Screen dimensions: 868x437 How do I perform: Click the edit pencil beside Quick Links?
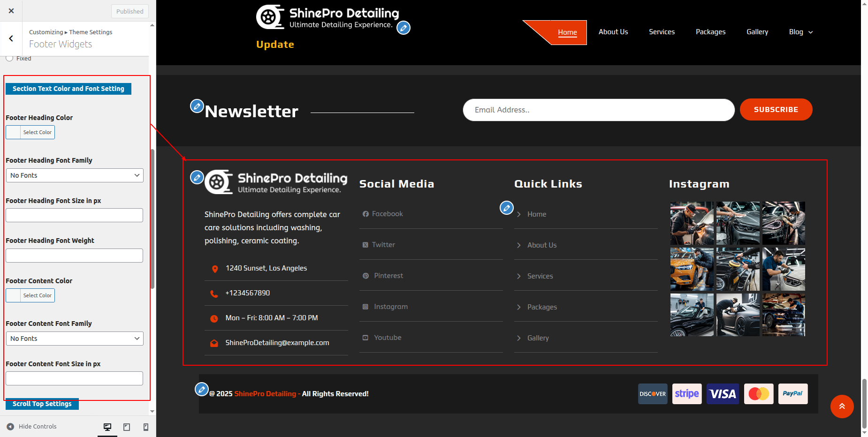point(506,208)
